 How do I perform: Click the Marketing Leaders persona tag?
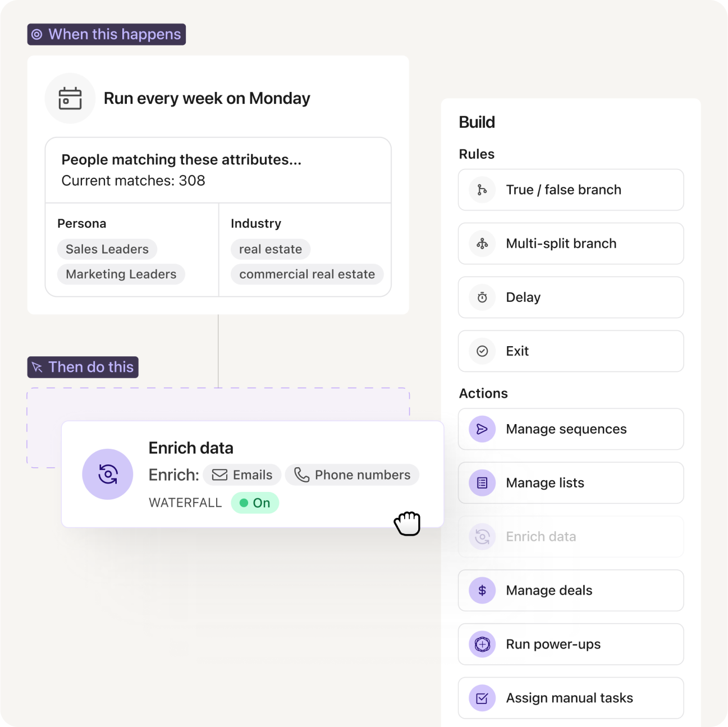[121, 274]
